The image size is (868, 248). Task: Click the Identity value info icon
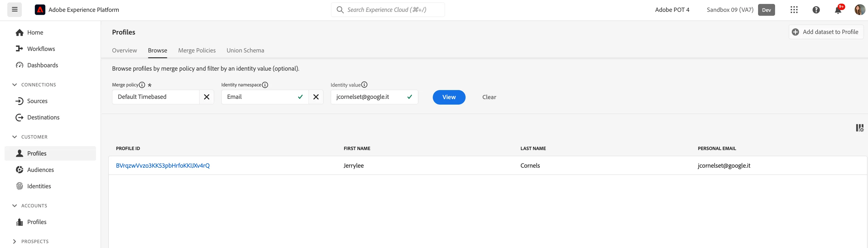click(364, 85)
